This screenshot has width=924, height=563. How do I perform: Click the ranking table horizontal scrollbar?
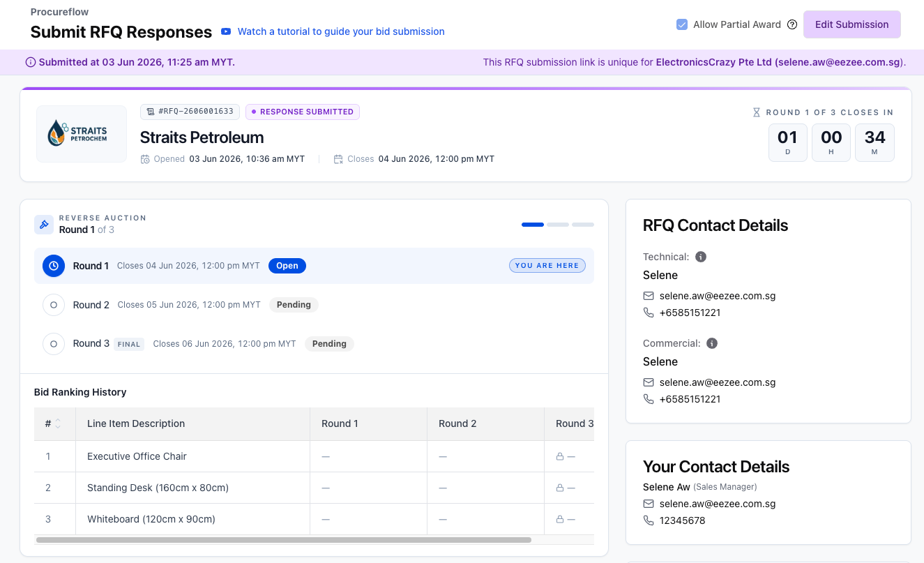[x=284, y=540]
